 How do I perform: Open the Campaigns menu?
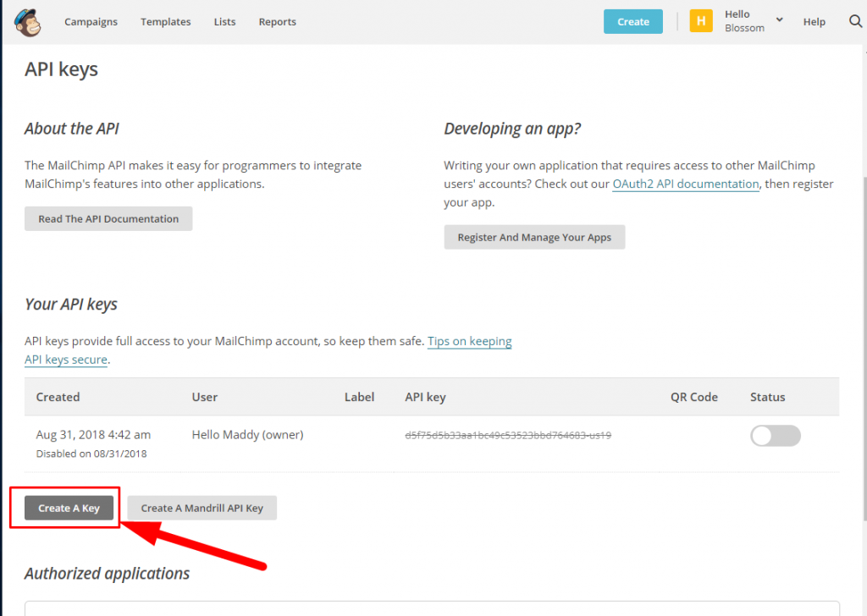click(91, 22)
